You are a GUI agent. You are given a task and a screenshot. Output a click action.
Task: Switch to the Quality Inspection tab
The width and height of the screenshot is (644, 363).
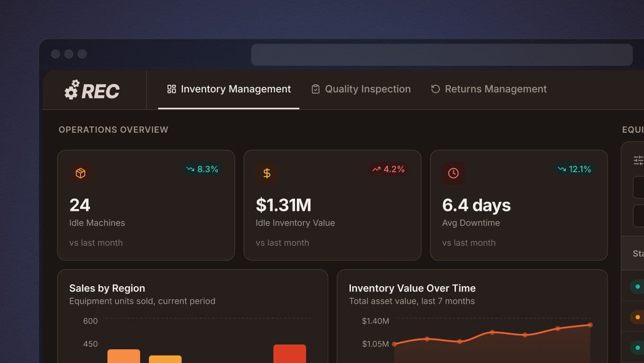[361, 89]
